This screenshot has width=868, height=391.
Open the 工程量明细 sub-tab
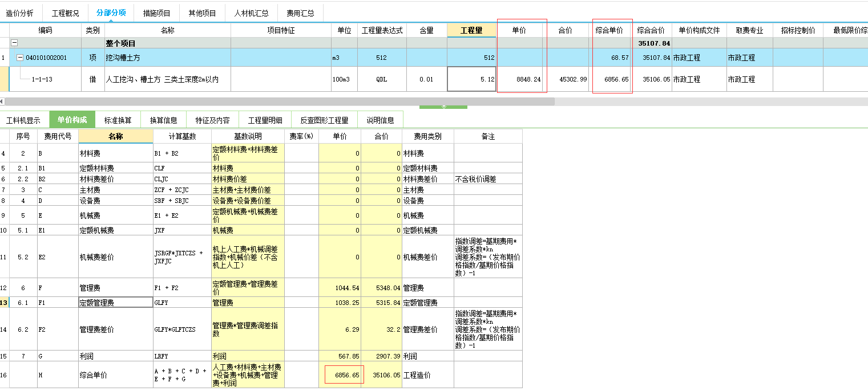(265, 120)
